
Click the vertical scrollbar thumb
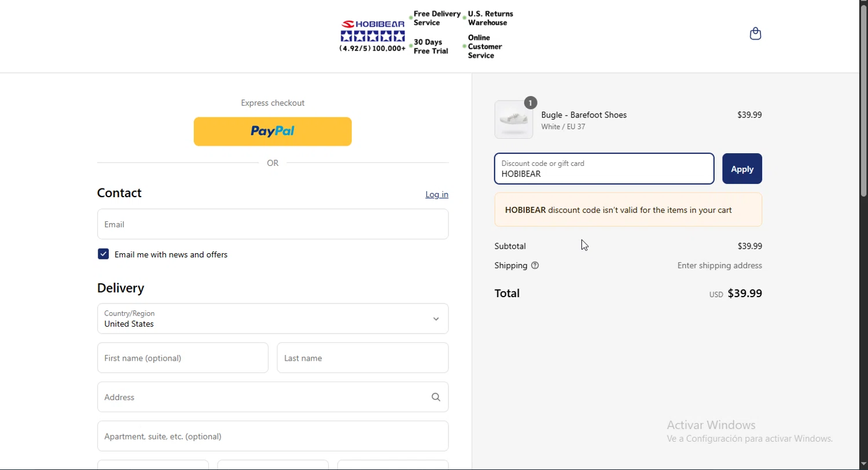863,101
